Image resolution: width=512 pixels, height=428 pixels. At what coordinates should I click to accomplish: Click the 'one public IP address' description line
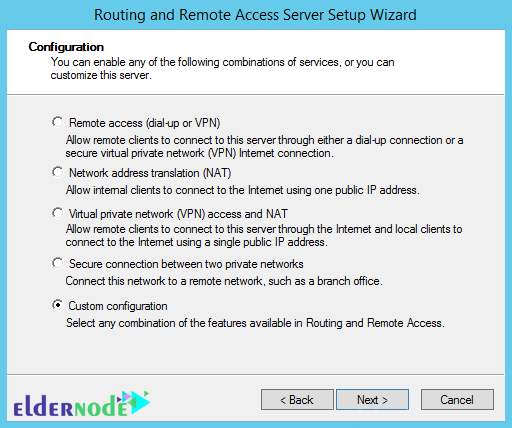(243, 190)
